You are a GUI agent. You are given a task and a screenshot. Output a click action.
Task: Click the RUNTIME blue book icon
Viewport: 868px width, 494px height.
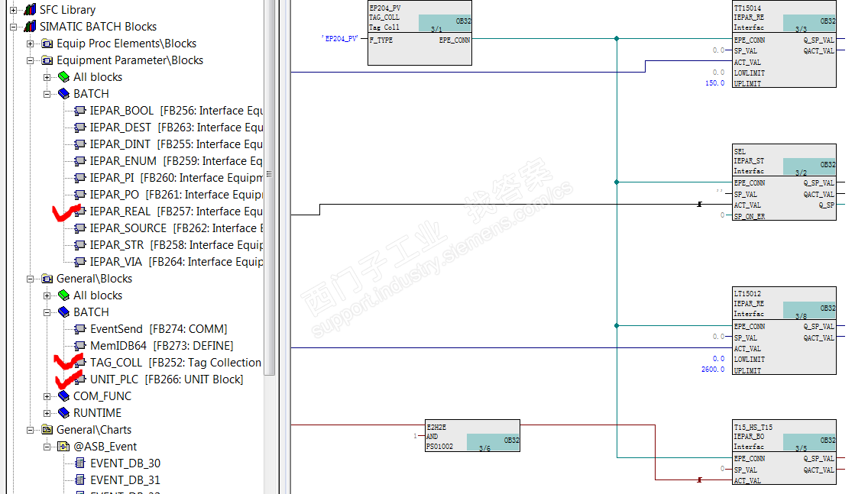coord(63,412)
